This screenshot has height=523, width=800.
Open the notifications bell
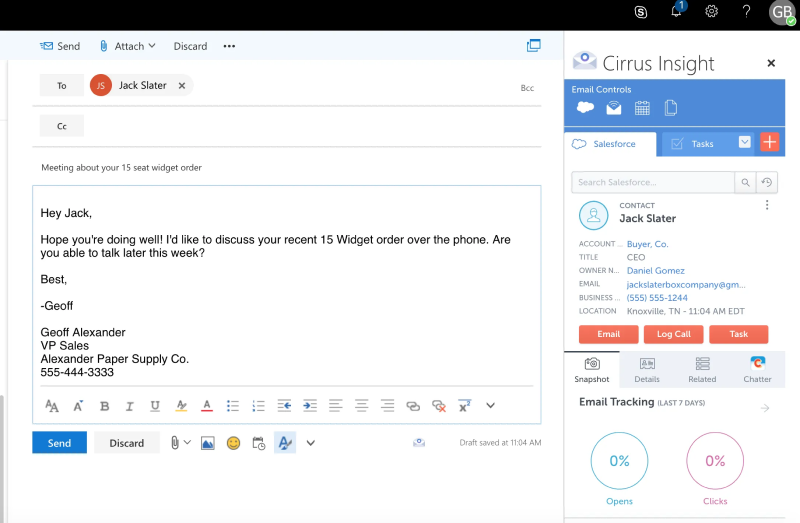677,10
